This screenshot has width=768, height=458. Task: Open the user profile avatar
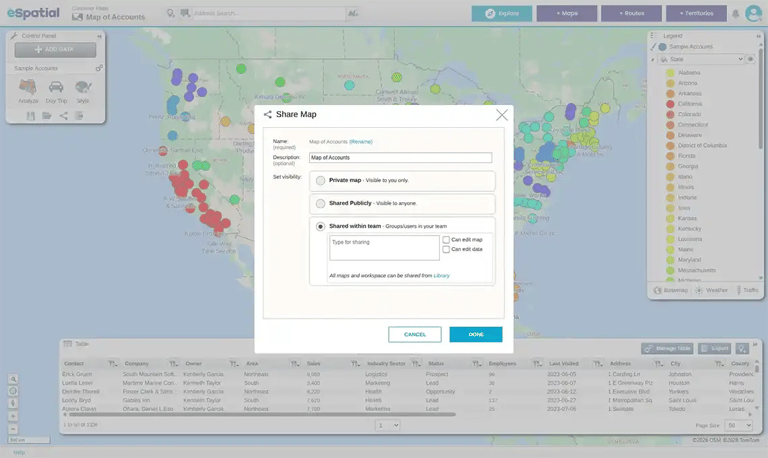point(753,13)
